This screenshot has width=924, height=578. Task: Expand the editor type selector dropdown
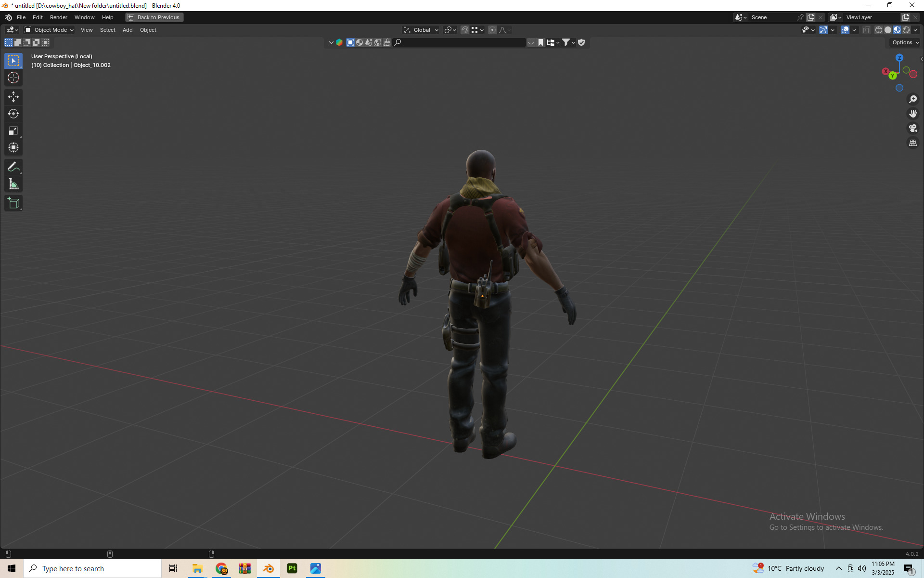[12, 30]
